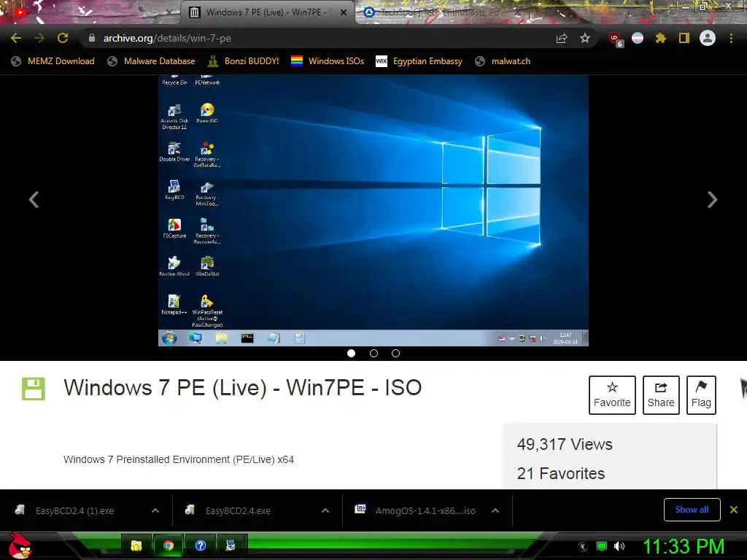Show hidden tray icons arrow
Viewport: 747px width, 560px height.
583,547
